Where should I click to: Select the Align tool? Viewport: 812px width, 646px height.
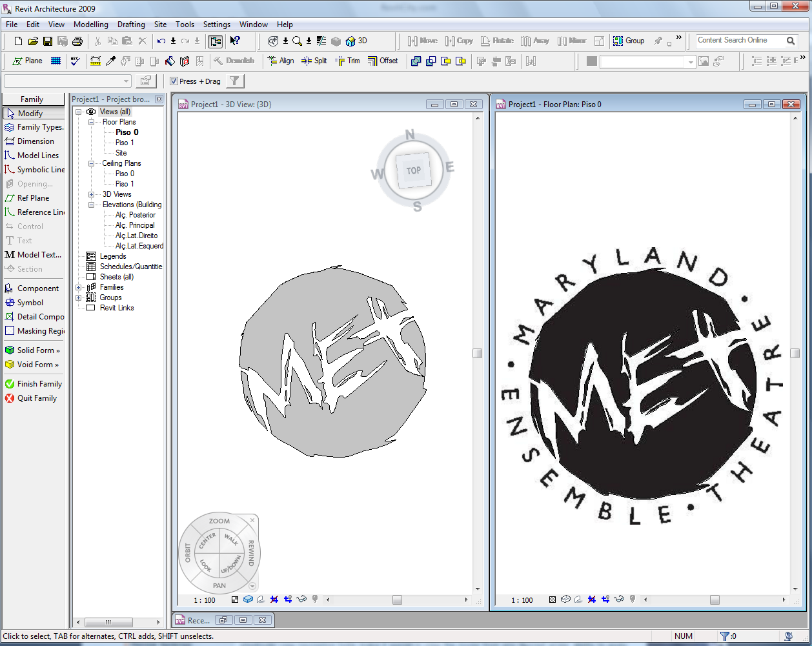[281, 60]
